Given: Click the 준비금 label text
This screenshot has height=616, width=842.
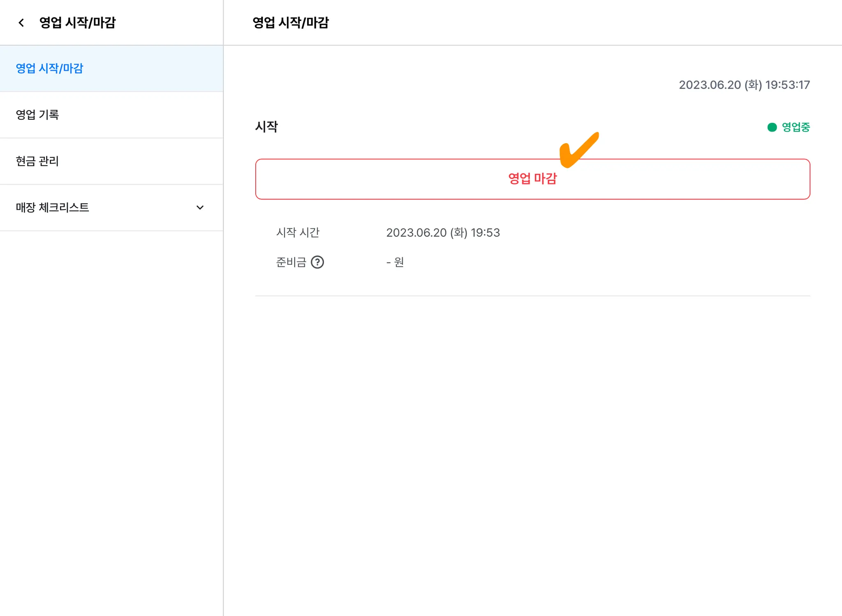Looking at the screenshot, I should click(291, 262).
